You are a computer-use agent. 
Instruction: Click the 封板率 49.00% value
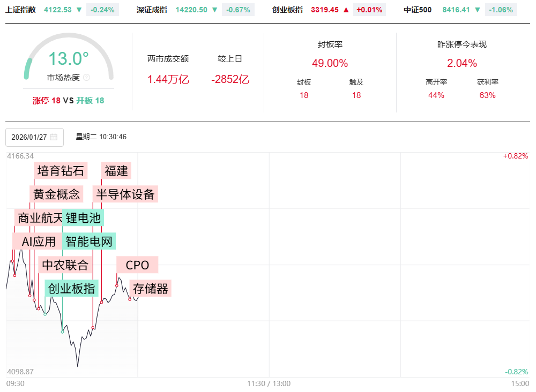coord(330,63)
